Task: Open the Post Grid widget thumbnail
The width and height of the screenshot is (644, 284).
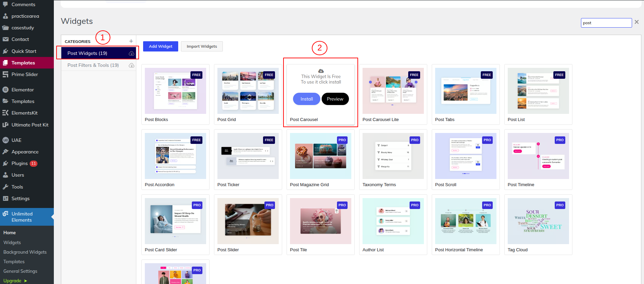Action: 248,91
